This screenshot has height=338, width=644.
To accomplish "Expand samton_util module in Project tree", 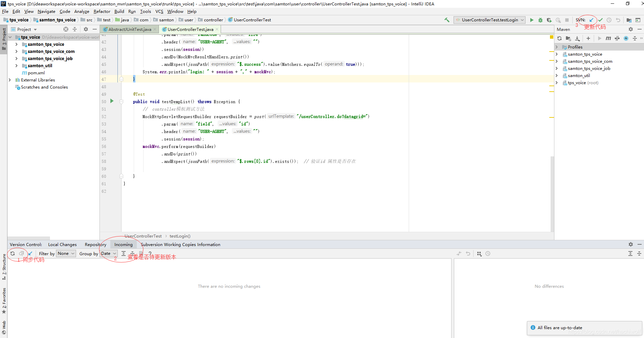I will coord(16,65).
